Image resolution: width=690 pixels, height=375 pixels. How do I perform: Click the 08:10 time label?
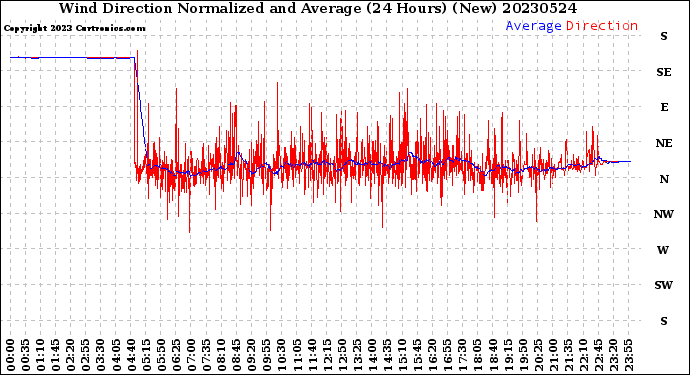222,355
